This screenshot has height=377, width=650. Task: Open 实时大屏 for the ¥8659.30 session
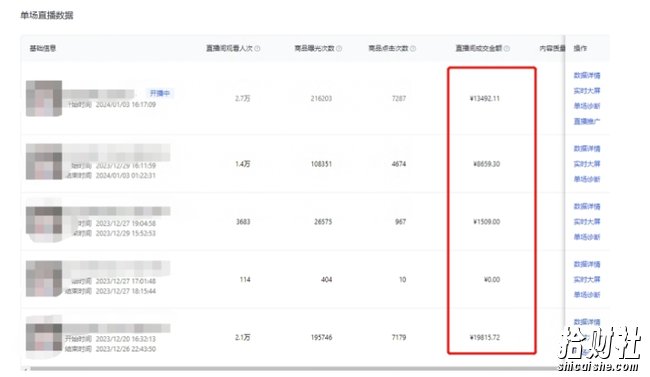587,164
